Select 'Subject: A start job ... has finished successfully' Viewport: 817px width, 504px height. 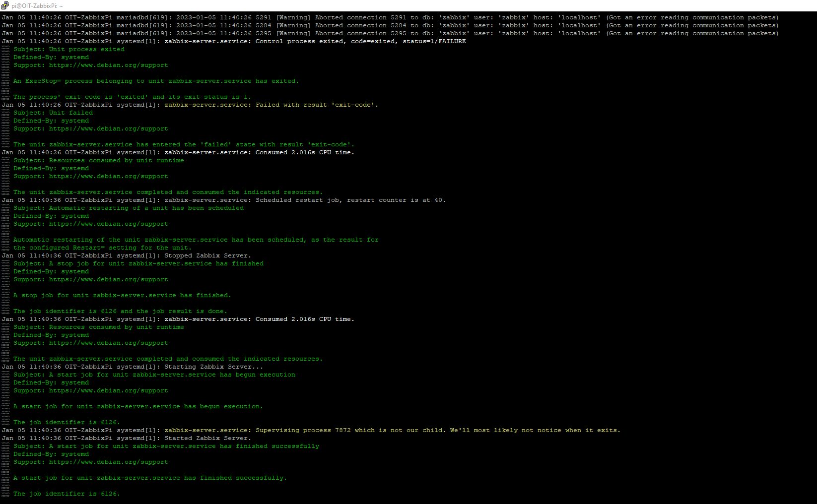[166, 446]
